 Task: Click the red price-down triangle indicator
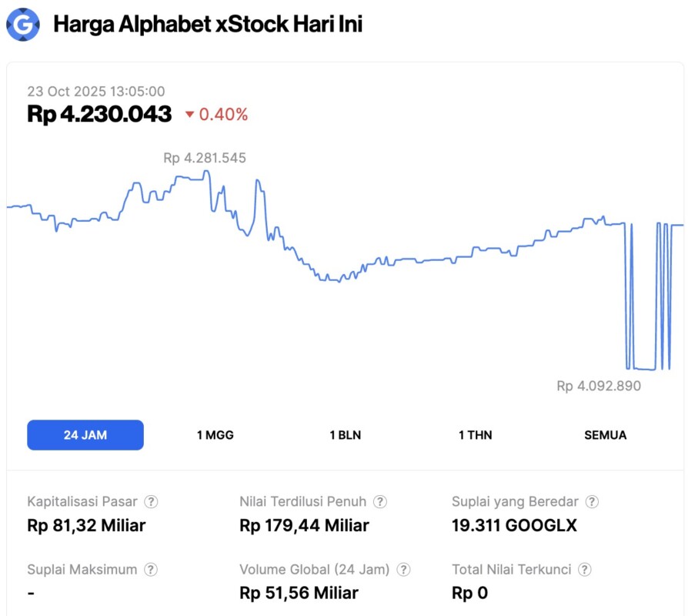click(x=189, y=115)
